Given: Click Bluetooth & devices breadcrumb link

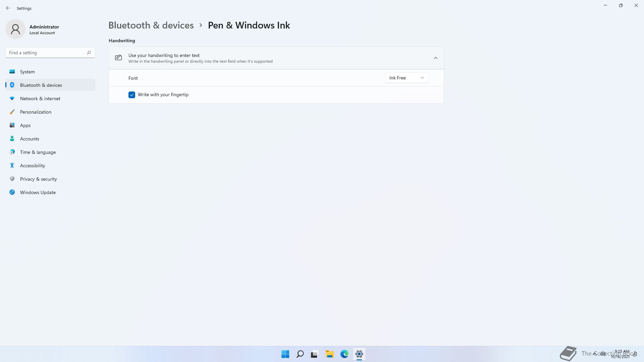Looking at the screenshot, I should click(151, 25).
